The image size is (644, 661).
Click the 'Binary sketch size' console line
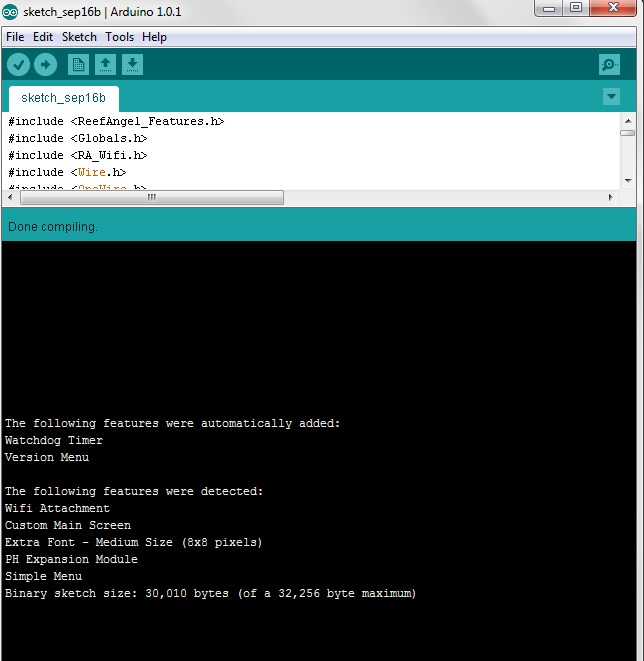pos(210,593)
